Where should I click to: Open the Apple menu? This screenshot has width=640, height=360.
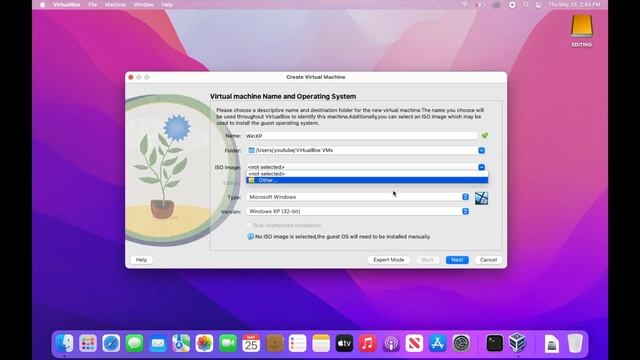[x=42, y=4]
